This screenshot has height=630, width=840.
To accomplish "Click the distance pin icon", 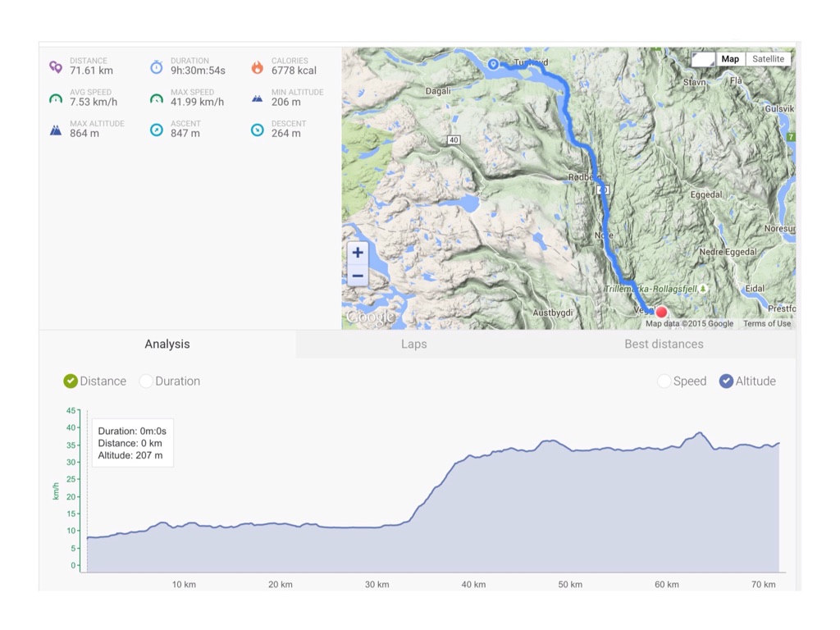I will tap(56, 67).
